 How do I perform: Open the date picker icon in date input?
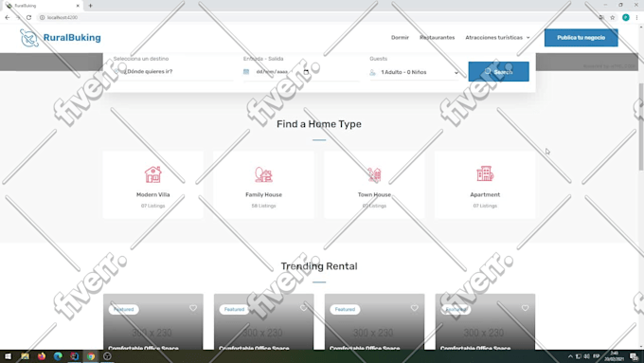pyautogui.click(x=306, y=71)
